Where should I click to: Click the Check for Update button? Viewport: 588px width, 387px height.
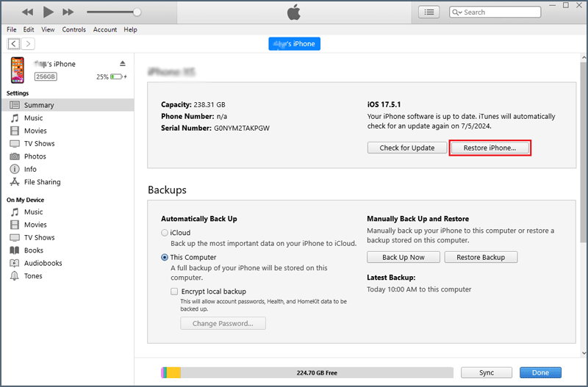pyautogui.click(x=407, y=148)
